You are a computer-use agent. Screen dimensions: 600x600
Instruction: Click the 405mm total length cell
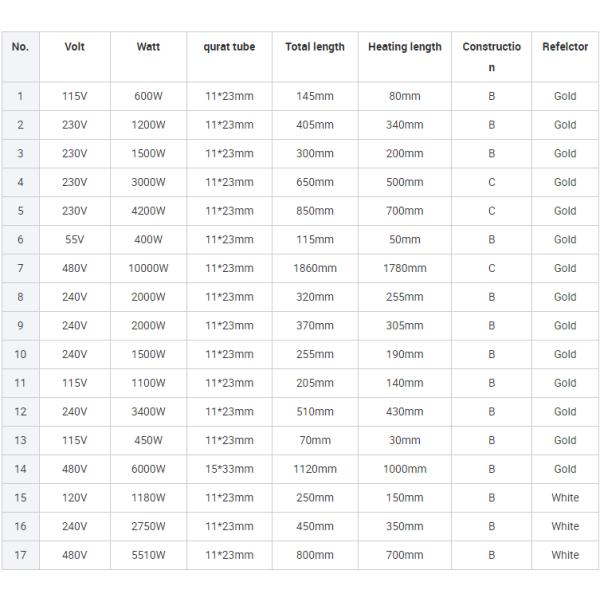tap(315, 125)
